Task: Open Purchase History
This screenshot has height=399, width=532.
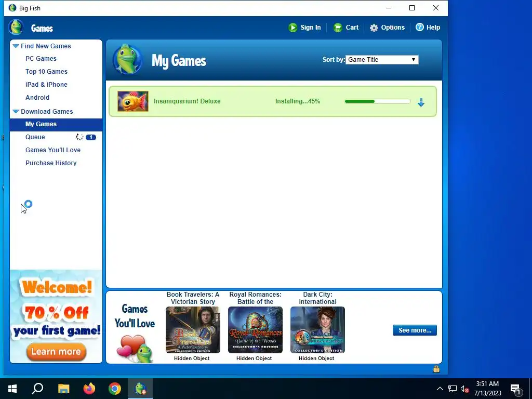Action: point(51,163)
